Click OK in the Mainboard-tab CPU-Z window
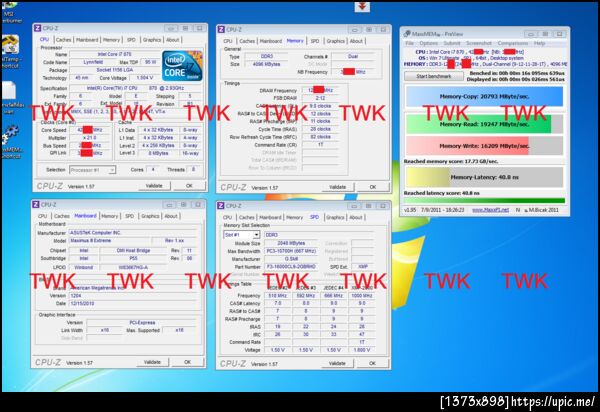 [187, 362]
